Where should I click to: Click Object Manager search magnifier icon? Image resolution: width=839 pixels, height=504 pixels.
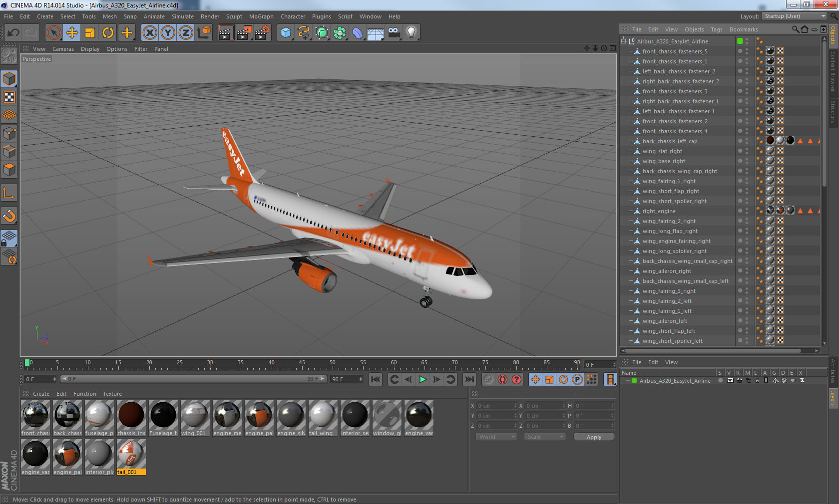coord(795,29)
